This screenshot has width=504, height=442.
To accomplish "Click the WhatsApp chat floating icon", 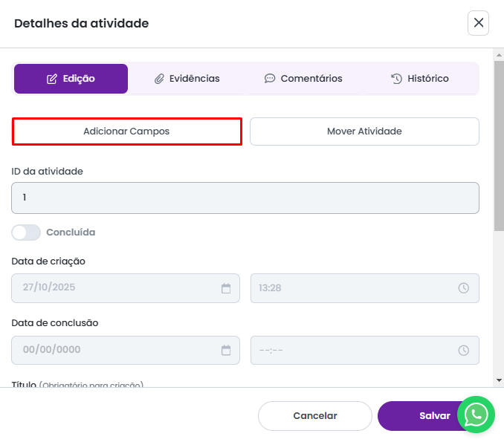I will pyautogui.click(x=476, y=414).
